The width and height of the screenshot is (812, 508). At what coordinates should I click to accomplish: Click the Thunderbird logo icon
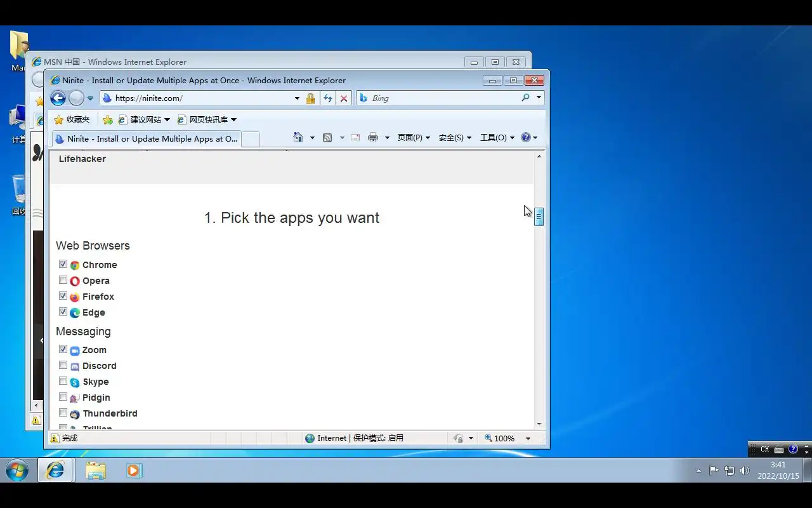(x=75, y=414)
